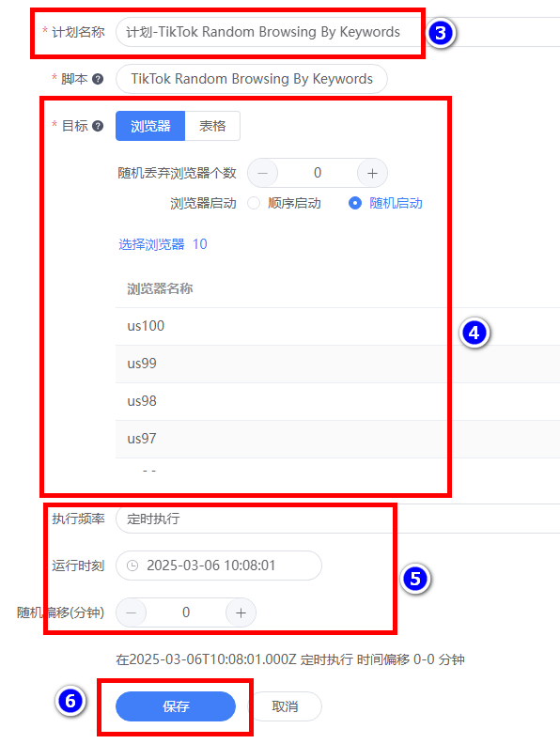This screenshot has width=560, height=744.
Task: Increase 随机丢弃浏览器个数 with plus button
Action: pos(372,173)
